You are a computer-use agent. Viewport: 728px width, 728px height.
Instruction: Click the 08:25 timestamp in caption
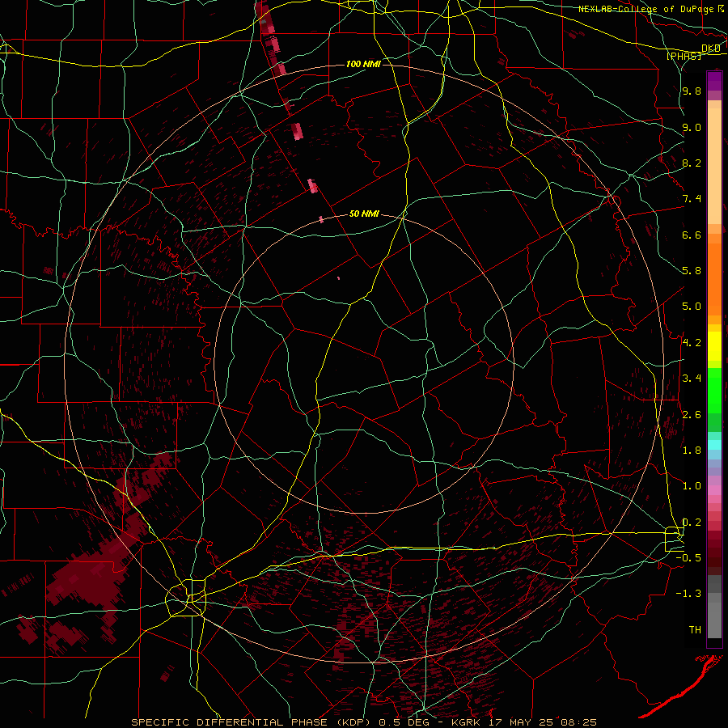pos(579,722)
